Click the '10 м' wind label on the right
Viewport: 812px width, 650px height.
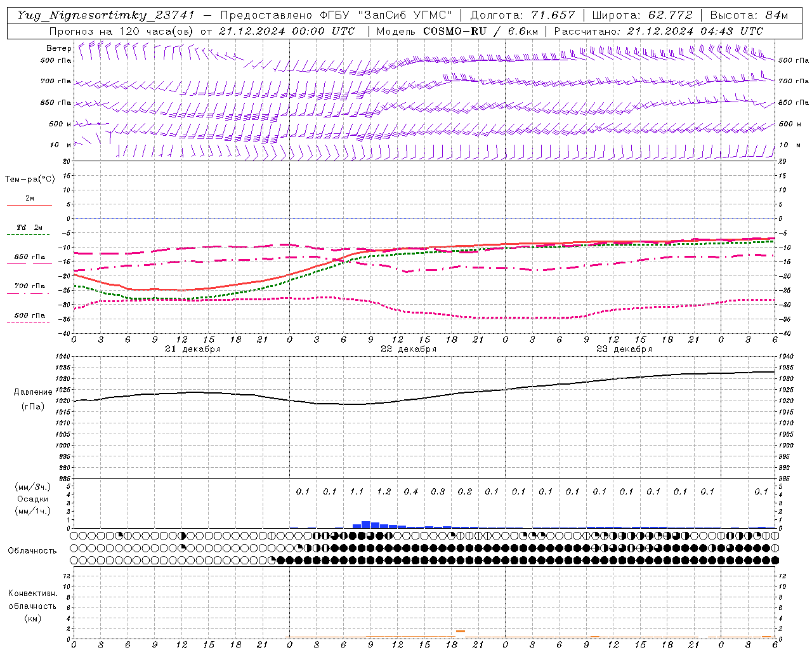[789, 145]
